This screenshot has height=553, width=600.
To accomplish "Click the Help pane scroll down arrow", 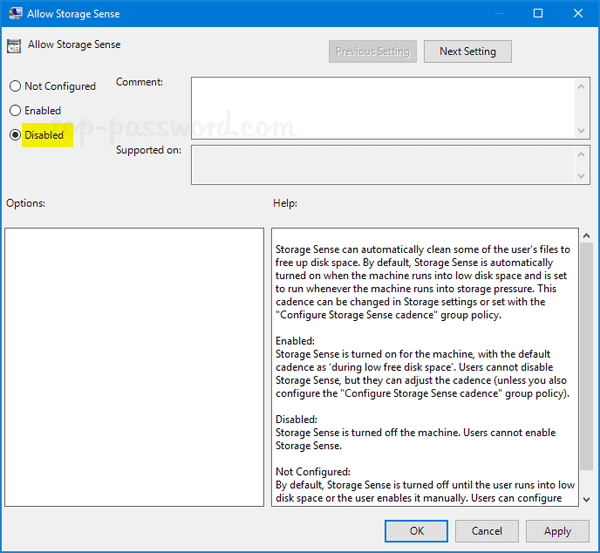I will coord(585,498).
